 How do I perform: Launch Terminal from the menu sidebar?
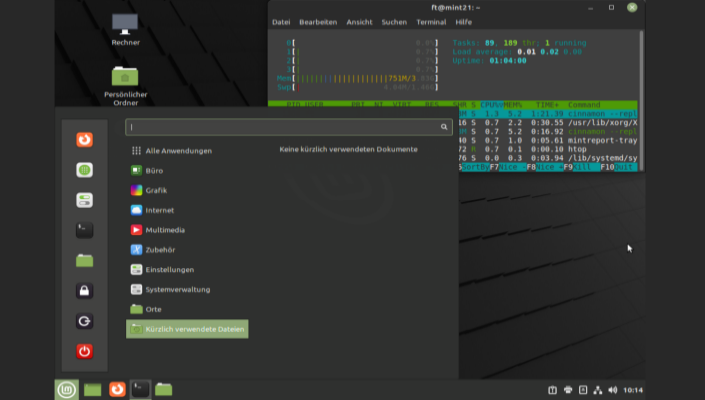[85, 230]
